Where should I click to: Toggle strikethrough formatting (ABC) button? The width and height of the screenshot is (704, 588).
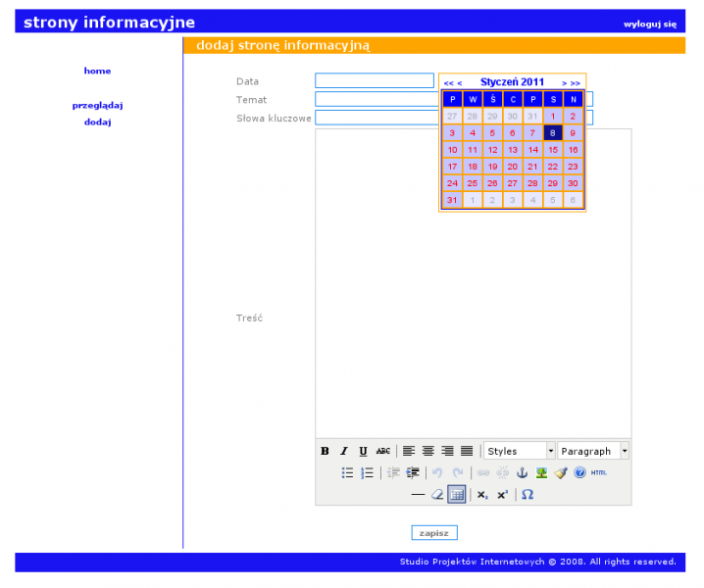[382, 451]
